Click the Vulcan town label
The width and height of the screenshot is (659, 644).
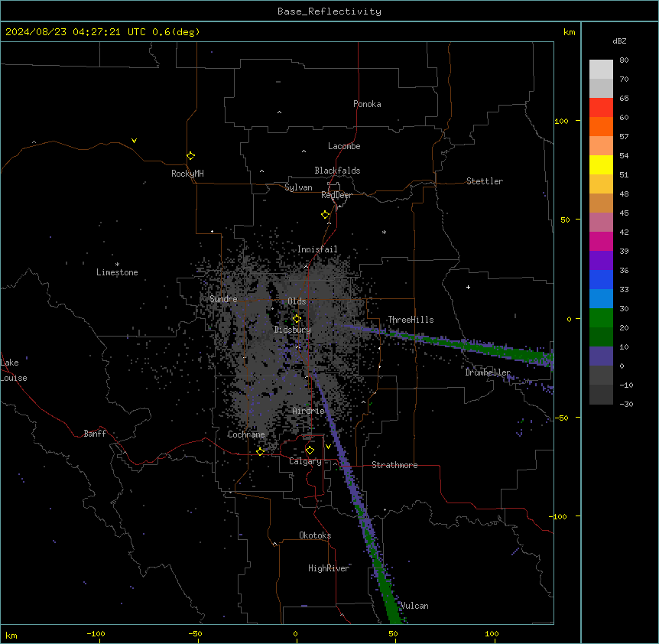tap(414, 606)
